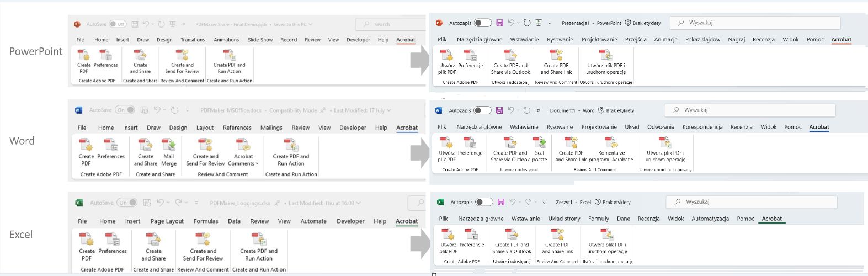The height and width of the screenshot is (276, 868).
Task: Open Korespondencja tab in Polish Word
Action: pyautogui.click(x=702, y=127)
